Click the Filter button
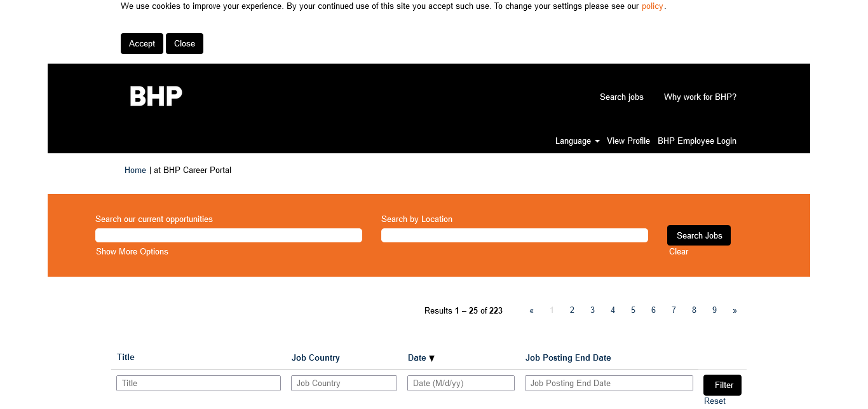Image resolution: width=868 pixels, height=409 pixels. [722, 385]
